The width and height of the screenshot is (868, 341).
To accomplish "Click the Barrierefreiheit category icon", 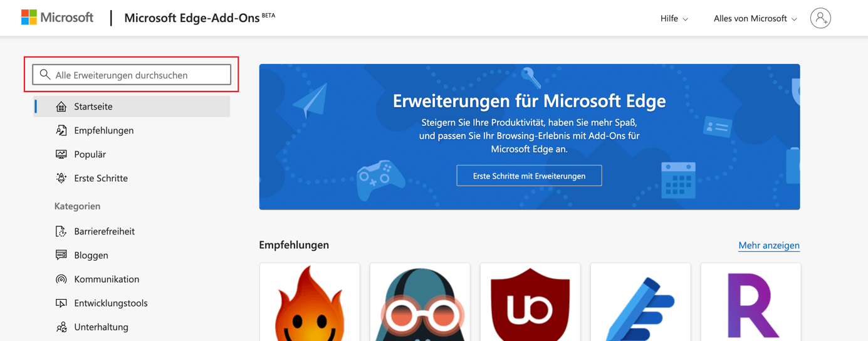I will [x=61, y=231].
